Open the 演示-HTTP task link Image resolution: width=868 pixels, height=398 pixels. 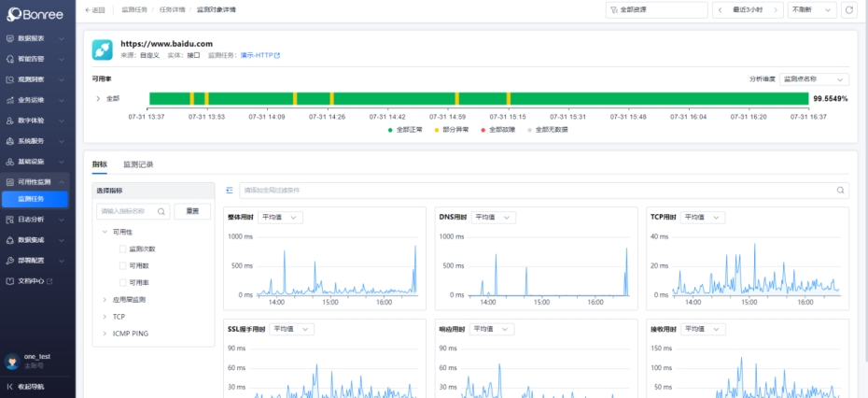tap(259, 55)
